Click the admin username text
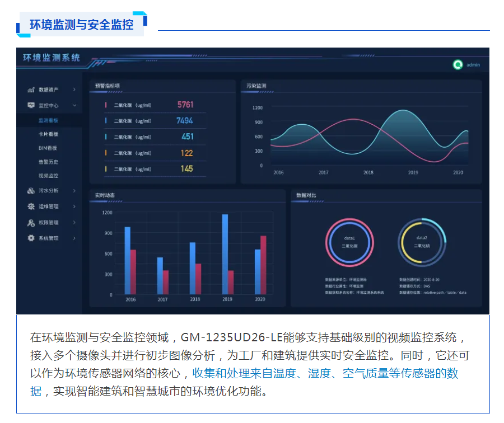 [473, 65]
